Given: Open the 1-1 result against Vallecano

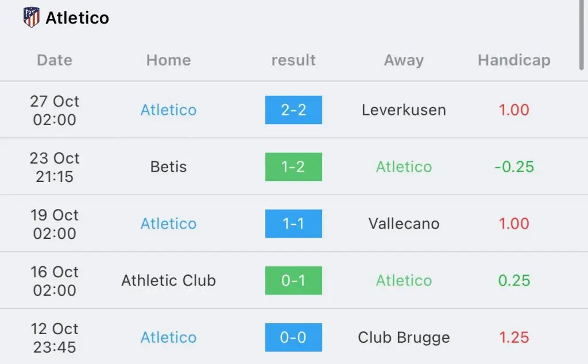Looking at the screenshot, I should [293, 224].
